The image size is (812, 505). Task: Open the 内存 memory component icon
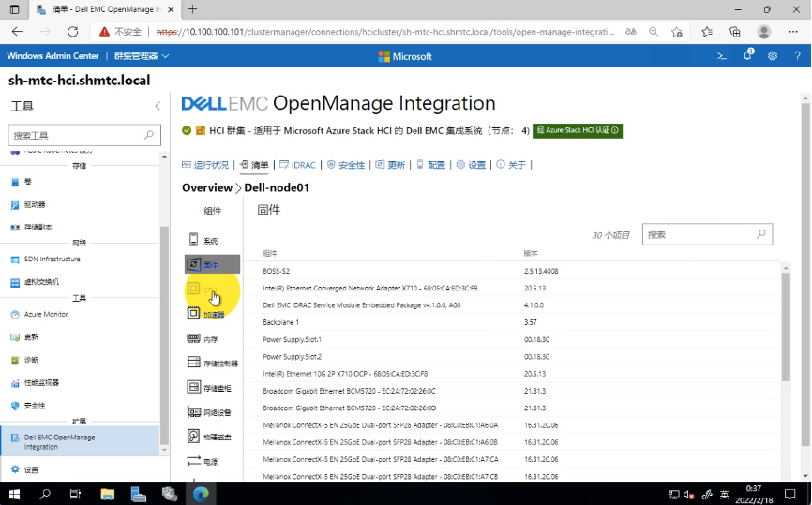coord(193,338)
